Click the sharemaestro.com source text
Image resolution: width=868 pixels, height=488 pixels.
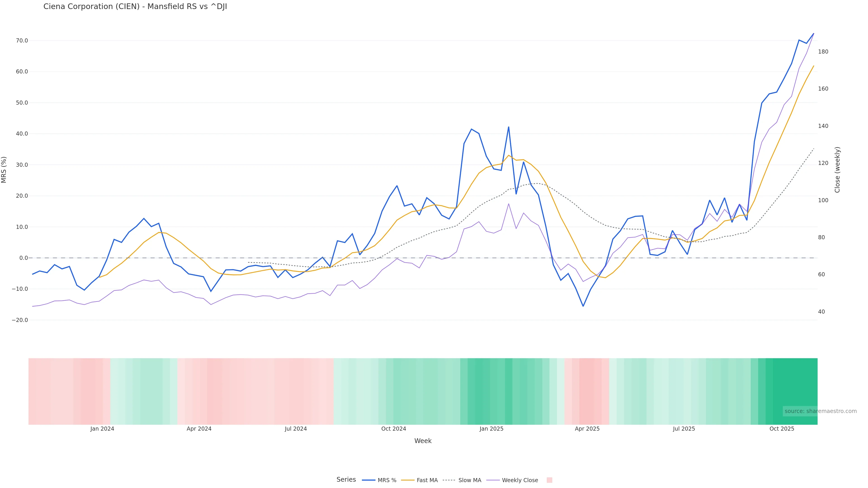[x=820, y=411]
